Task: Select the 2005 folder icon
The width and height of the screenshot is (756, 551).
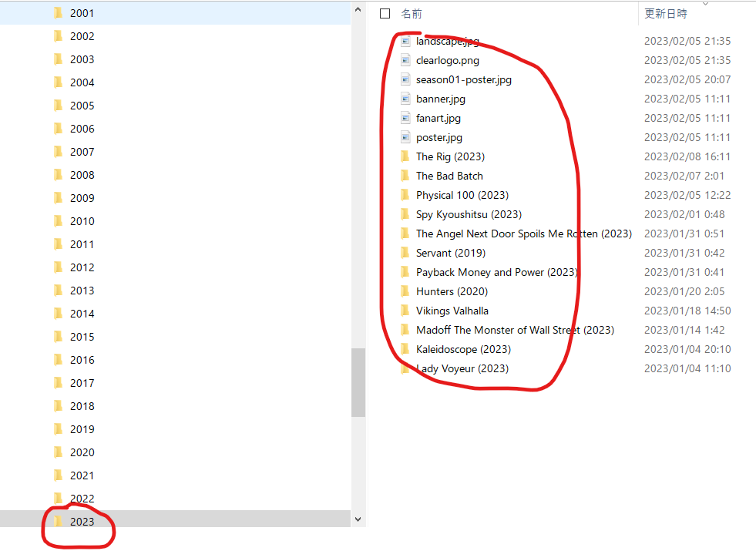Action: tap(59, 106)
